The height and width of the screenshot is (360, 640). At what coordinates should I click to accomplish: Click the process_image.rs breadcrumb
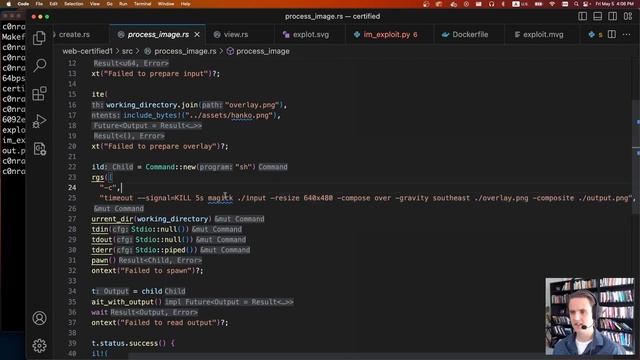coord(180,51)
